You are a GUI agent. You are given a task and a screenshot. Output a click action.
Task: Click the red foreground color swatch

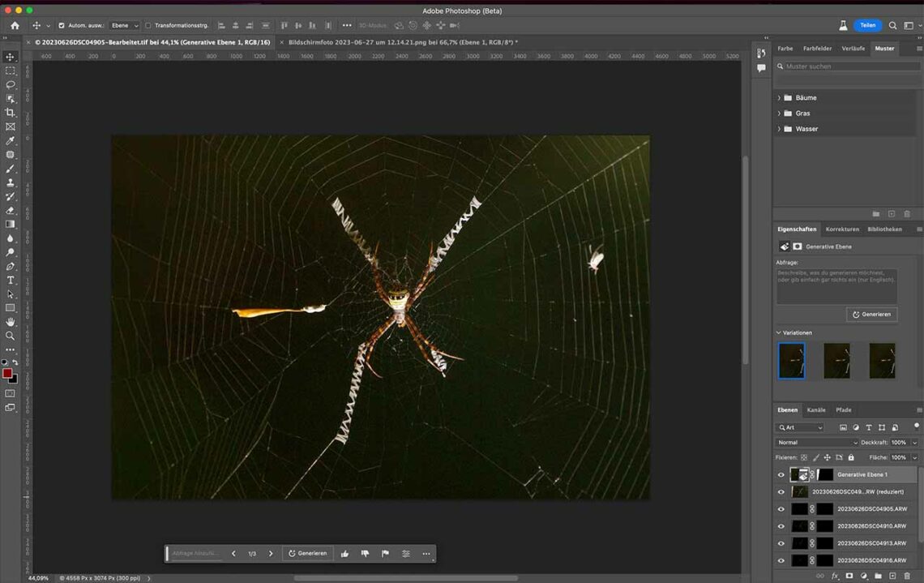pyautogui.click(x=7, y=374)
